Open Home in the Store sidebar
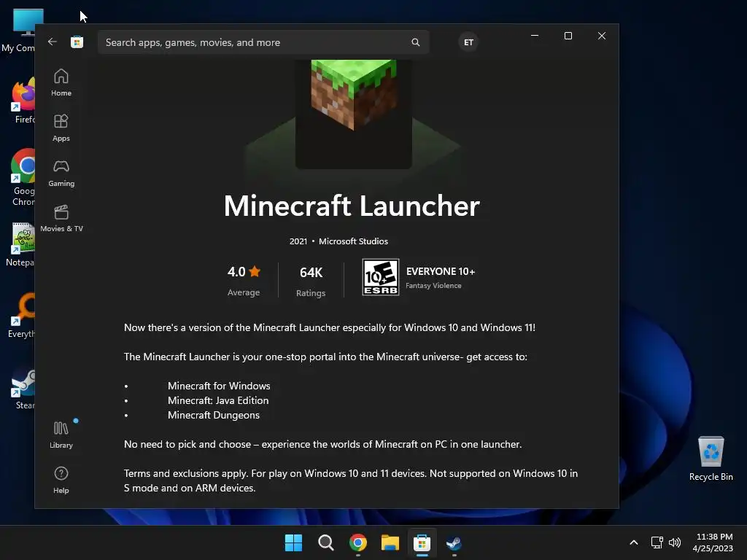Image resolution: width=747 pixels, height=560 pixels. (61, 82)
